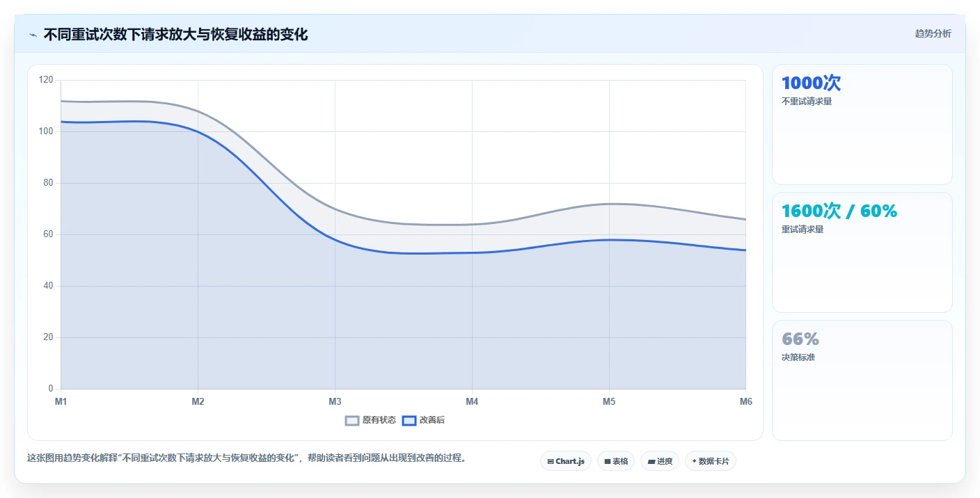This screenshot has width=980, height=498.
Task: Click the 1600次 / 60% card value
Action: tap(839, 211)
